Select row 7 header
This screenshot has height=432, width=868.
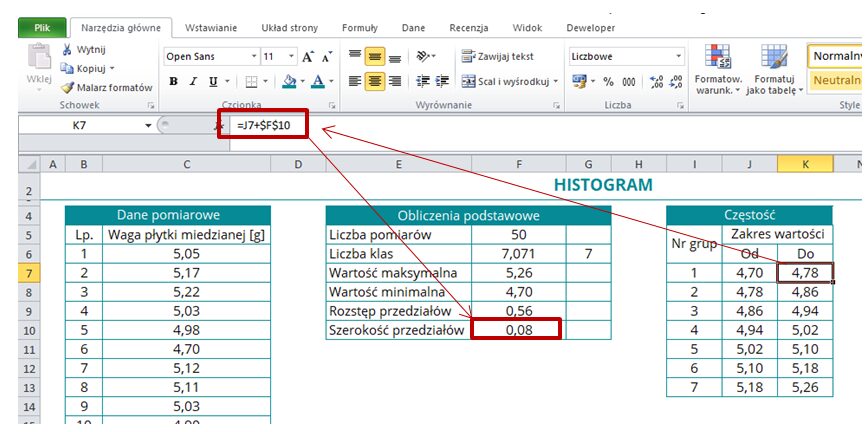click(29, 272)
